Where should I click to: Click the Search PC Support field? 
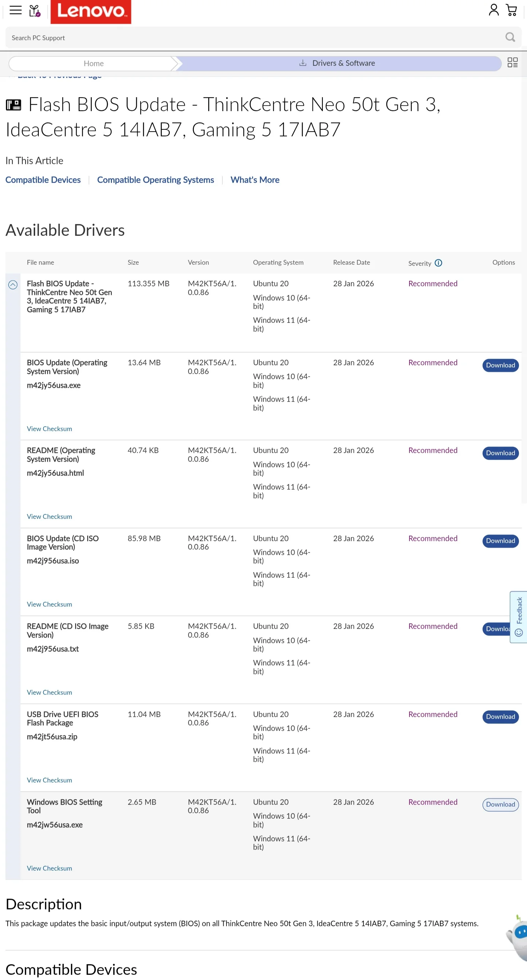pos(251,38)
